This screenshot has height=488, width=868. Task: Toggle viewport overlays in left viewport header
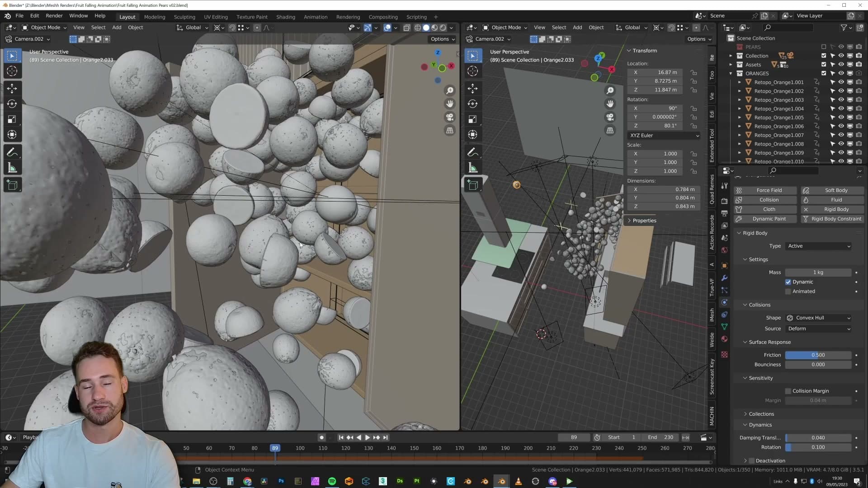[387, 28]
